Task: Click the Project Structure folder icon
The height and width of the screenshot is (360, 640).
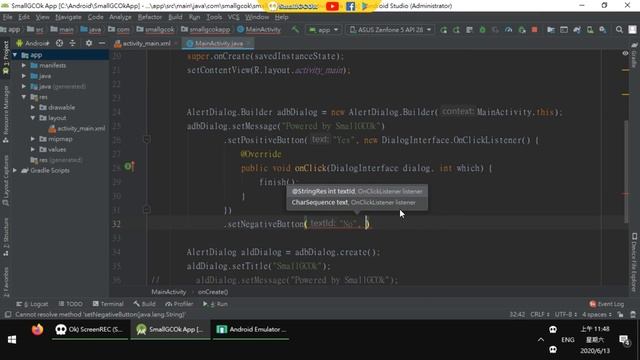Action: [551, 30]
